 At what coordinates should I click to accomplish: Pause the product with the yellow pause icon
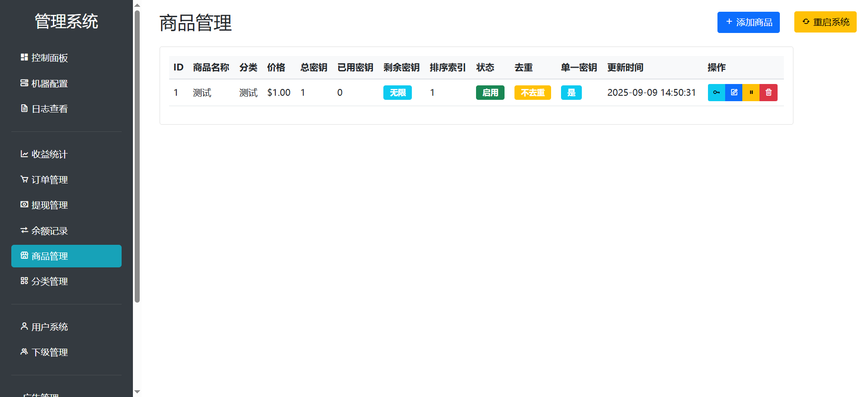pyautogui.click(x=751, y=93)
